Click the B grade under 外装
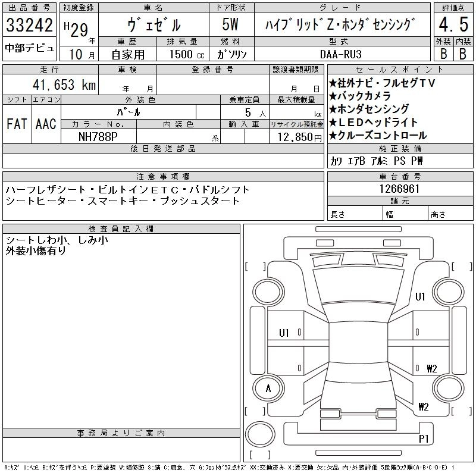Viewport: 476px width, 476px height. coord(444,54)
